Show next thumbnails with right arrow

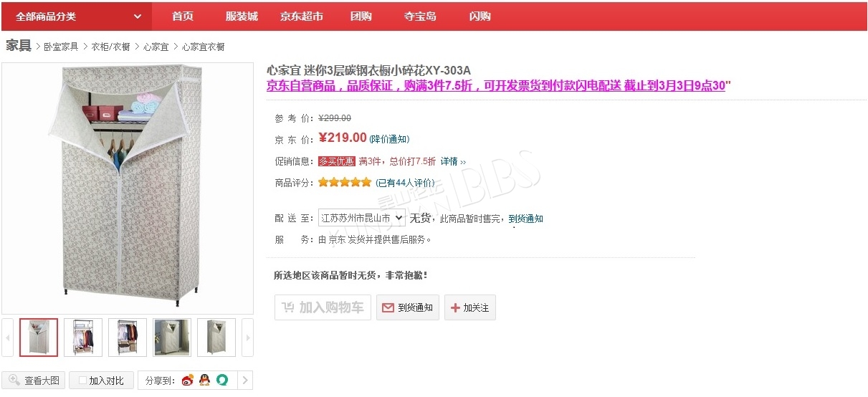[247, 338]
